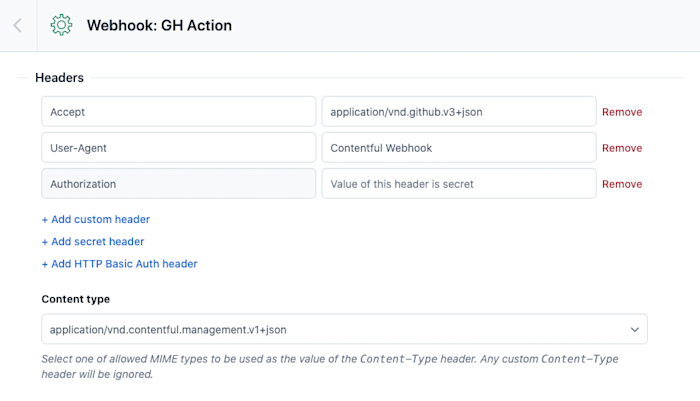Screen dimensions: 700x401
Task: Edit the Contentful Webhook value field
Action: (x=459, y=148)
